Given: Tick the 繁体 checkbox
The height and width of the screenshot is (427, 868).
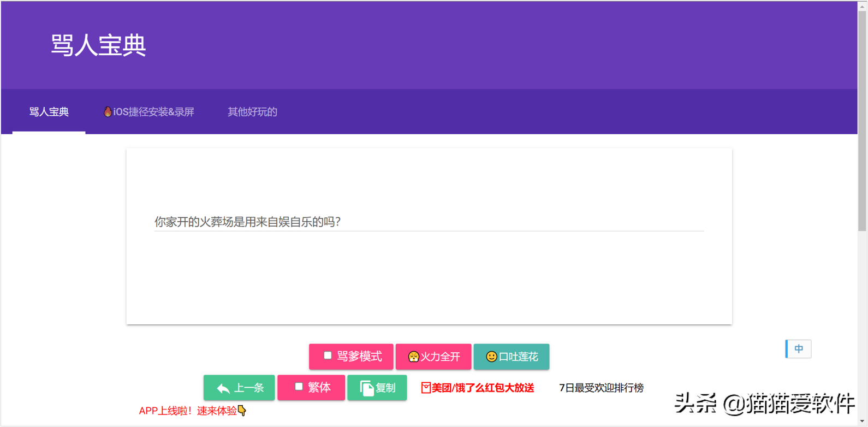Looking at the screenshot, I should coord(299,387).
